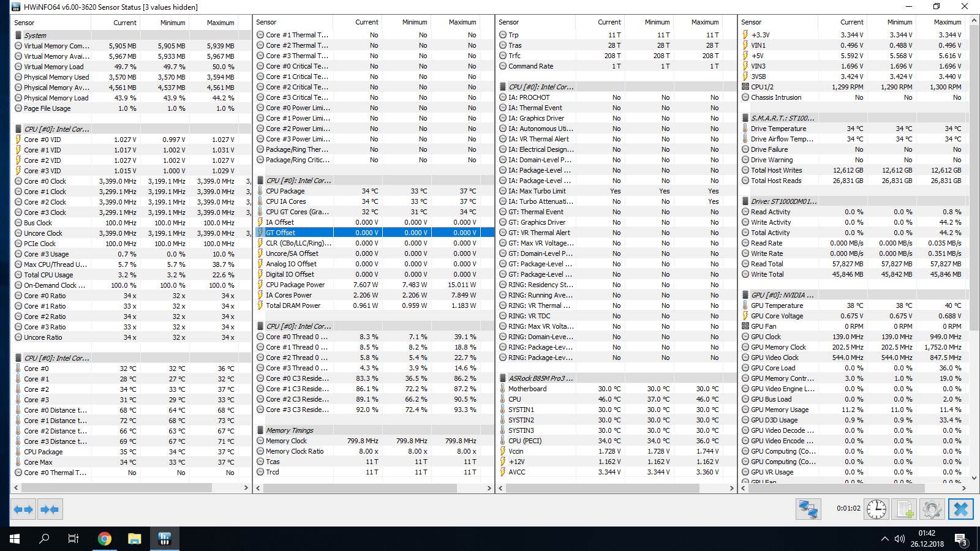Image resolution: width=980 pixels, height=551 pixels.
Task: Select the Drive Failure row
Action: [854, 149]
